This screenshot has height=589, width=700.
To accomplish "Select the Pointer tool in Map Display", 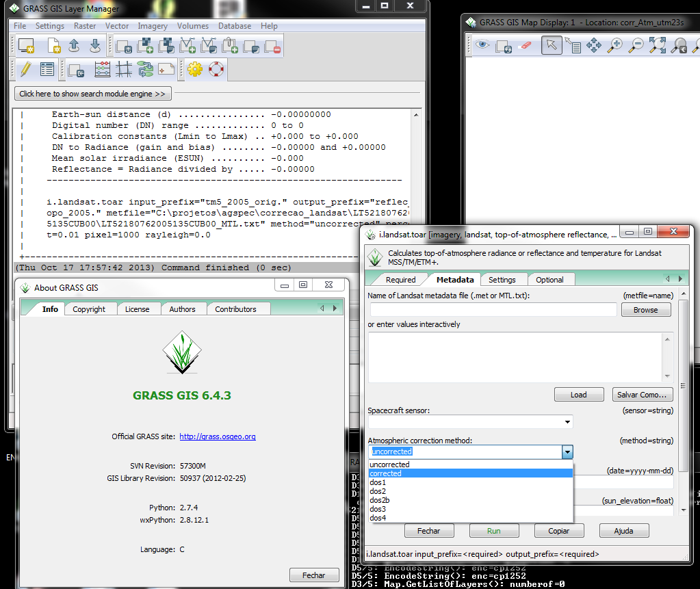I will [x=552, y=45].
